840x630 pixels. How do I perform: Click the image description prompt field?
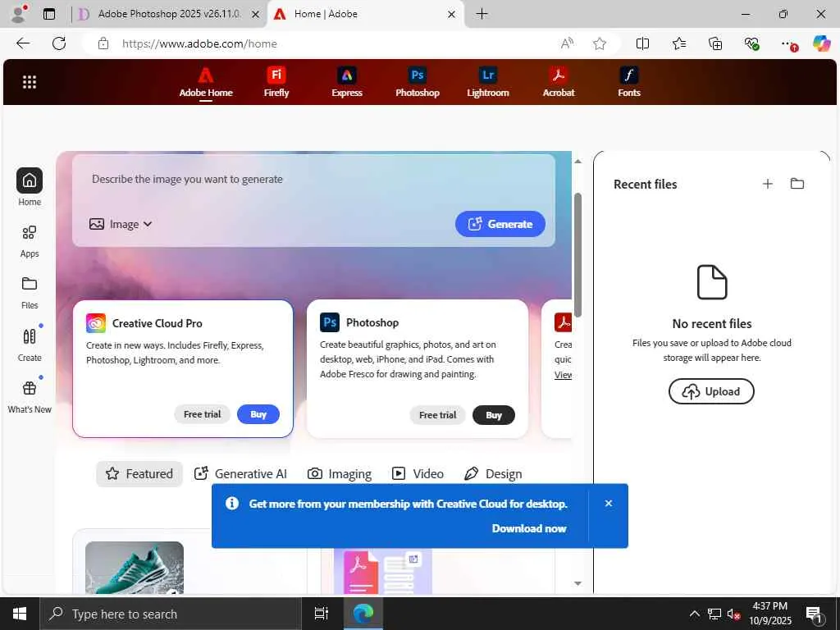[x=313, y=180]
